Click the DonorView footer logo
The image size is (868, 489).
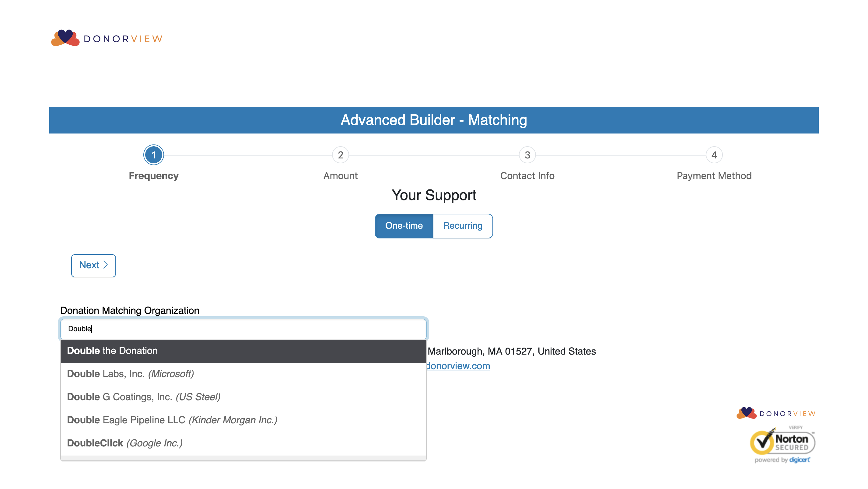click(x=776, y=413)
